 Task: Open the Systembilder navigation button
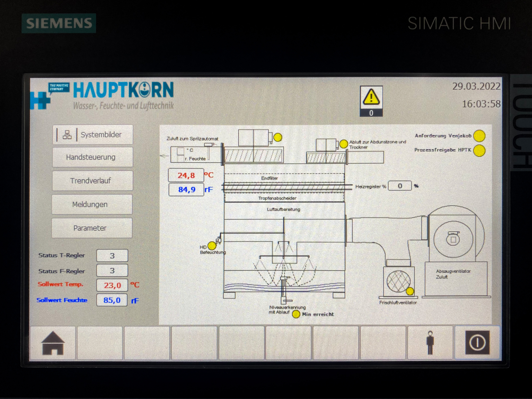pyautogui.click(x=93, y=135)
